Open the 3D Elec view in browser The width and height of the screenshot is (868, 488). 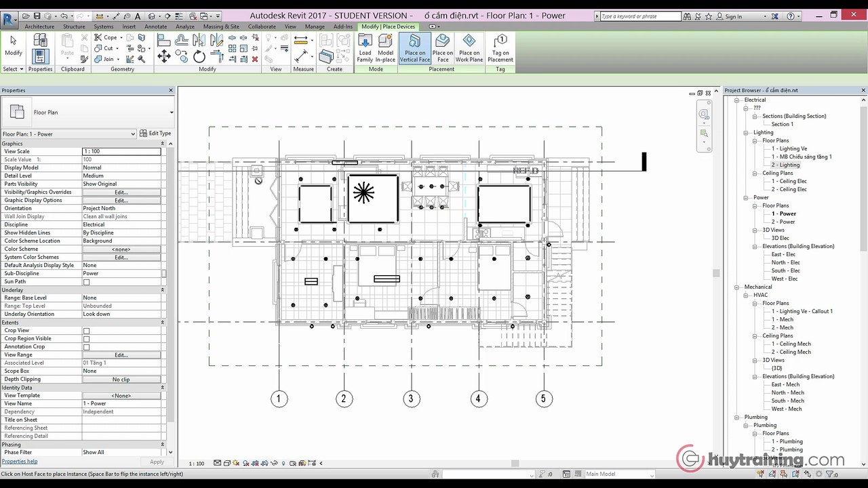point(781,239)
